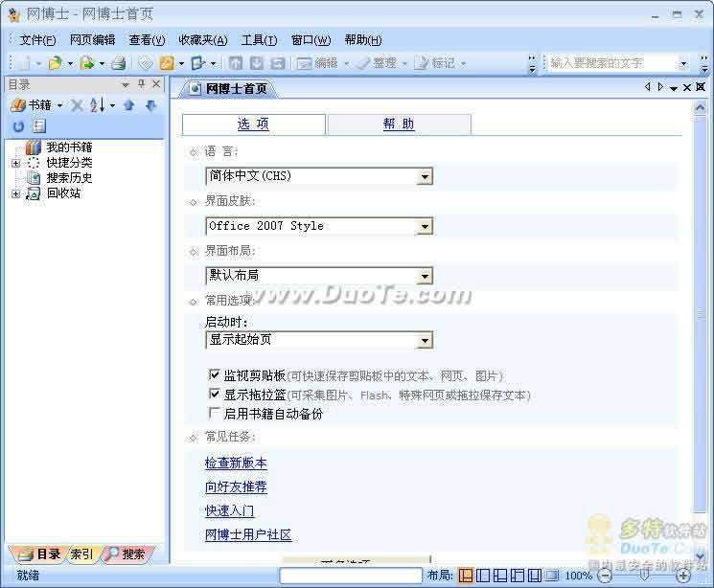The width and height of the screenshot is (714, 588).
Task: Toggle the 显示拖拉篮 checkbox
Action: pyautogui.click(x=214, y=394)
